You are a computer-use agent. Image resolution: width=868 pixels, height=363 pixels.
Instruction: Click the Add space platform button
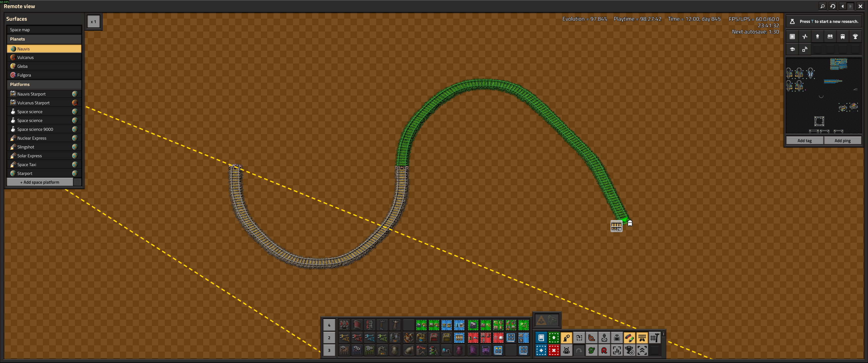40,182
